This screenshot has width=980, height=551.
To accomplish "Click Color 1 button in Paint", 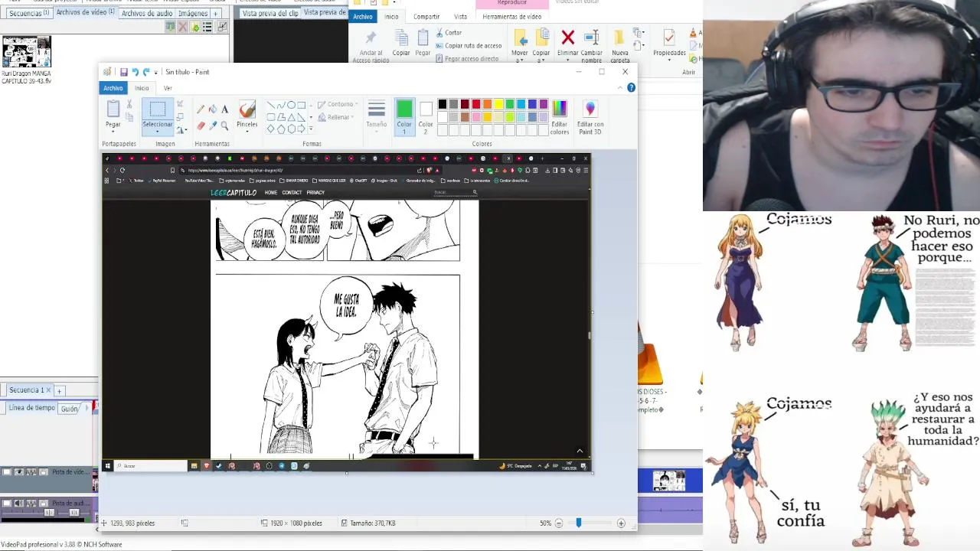I will [x=404, y=116].
